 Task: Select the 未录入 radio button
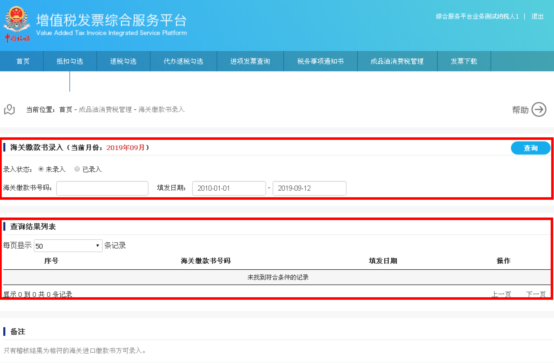[x=41, y=169]
